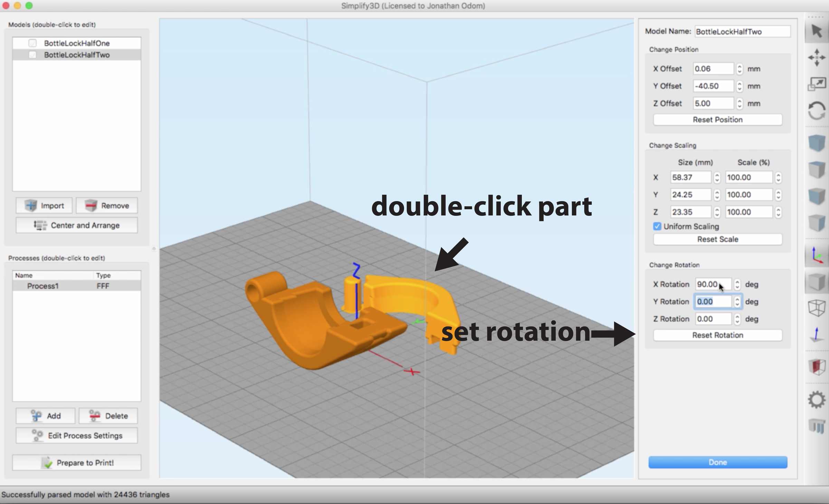Toggle the cross-section view tool
829x504 pixels.
tap(817, 367)
